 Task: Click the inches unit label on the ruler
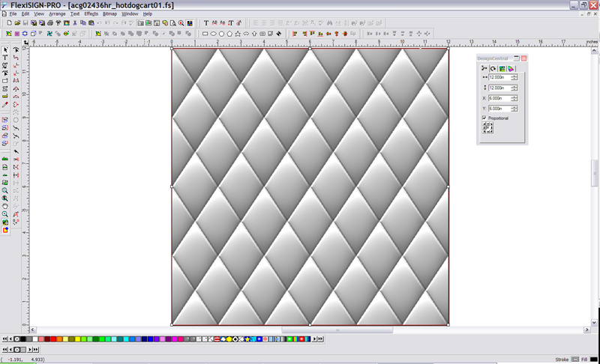pos(592,42)
